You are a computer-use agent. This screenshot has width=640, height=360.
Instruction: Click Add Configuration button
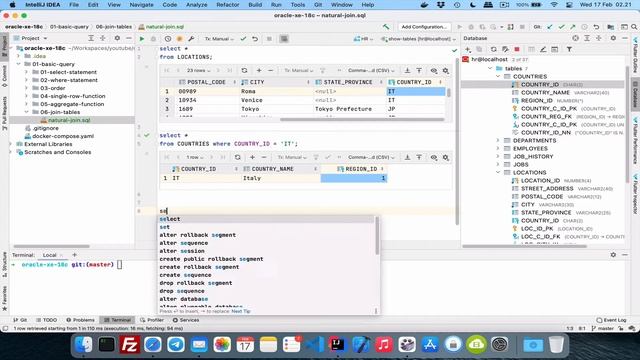(424, 27)
